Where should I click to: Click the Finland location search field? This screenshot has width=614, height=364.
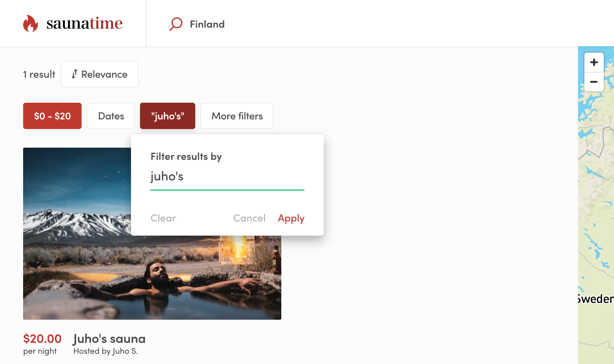pyautogui.click(x=207, y=24)
